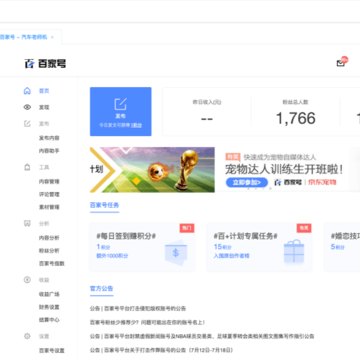This screenshot has width=360, height=360.
Task: Click the dollar icon on 每日签到 card
Action: [x=176, y=253]
